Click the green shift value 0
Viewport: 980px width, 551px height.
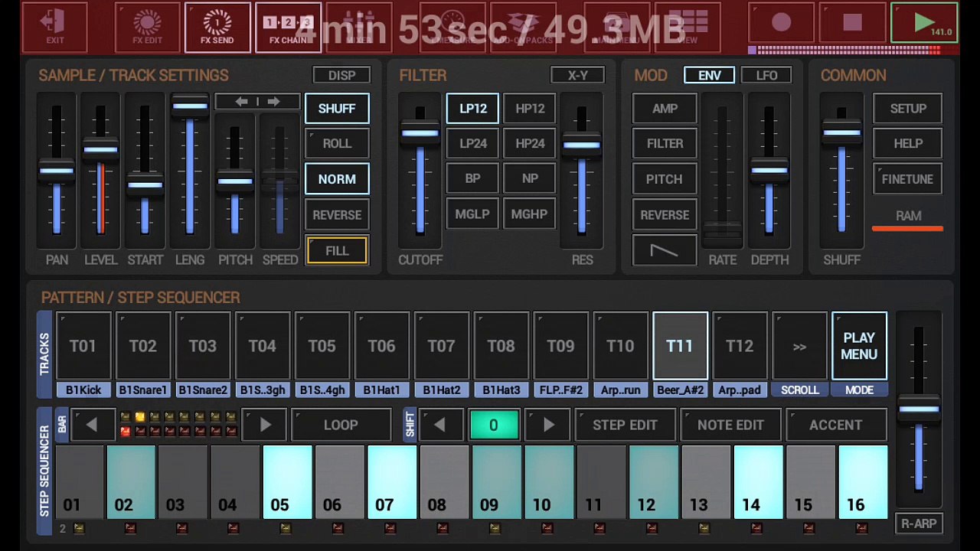tap(494, 425)
